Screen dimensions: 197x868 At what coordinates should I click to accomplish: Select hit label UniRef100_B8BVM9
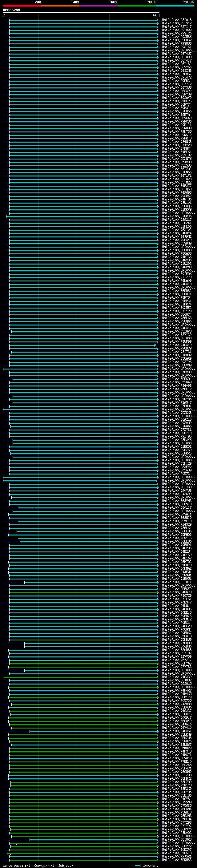176,365
